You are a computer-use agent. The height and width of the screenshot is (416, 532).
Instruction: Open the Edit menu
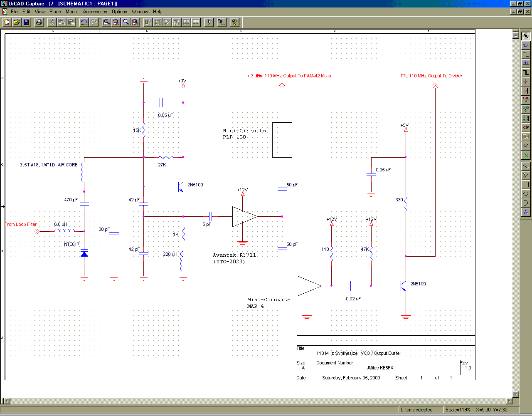coord(26,12)
